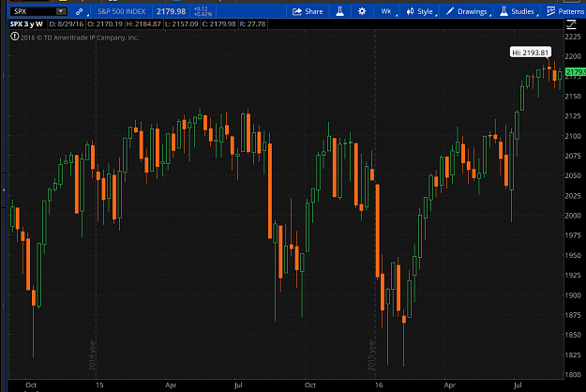586x392 pixels.
Task: Click the 16 year label on time axis
Action: (379, 385)
